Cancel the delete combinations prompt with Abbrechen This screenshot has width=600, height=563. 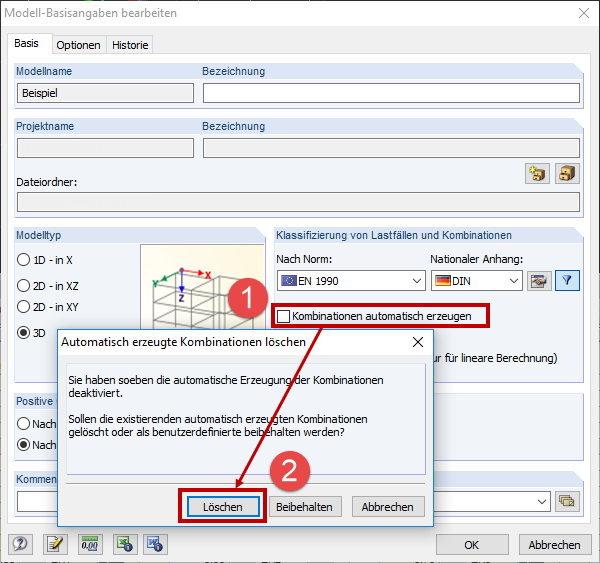tap(388, 507)
